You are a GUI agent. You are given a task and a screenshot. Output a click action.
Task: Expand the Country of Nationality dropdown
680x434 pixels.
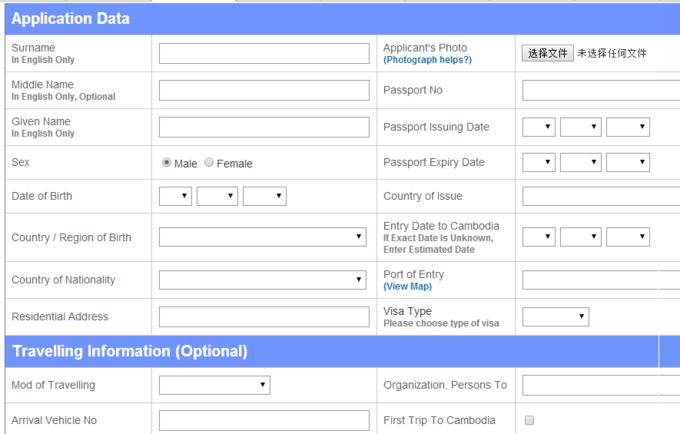point(263,280)
